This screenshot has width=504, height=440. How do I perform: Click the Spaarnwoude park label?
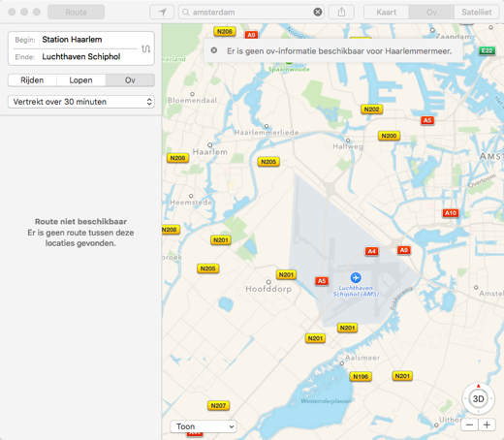(289, 69)
